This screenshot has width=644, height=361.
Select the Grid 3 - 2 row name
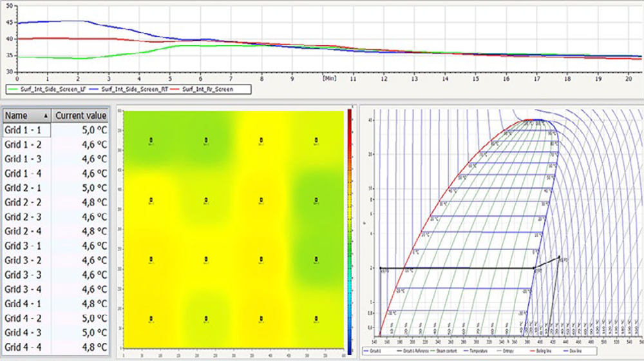point(23,260)
